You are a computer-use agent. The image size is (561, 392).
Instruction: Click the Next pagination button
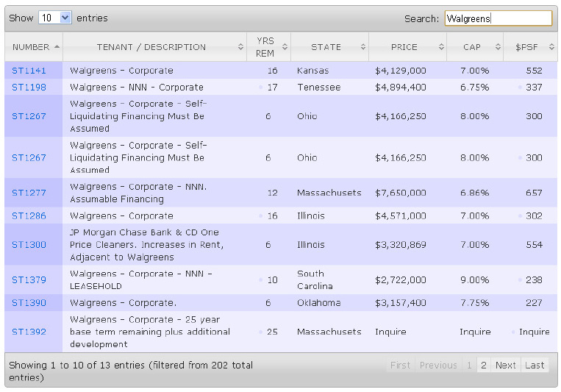506,365
